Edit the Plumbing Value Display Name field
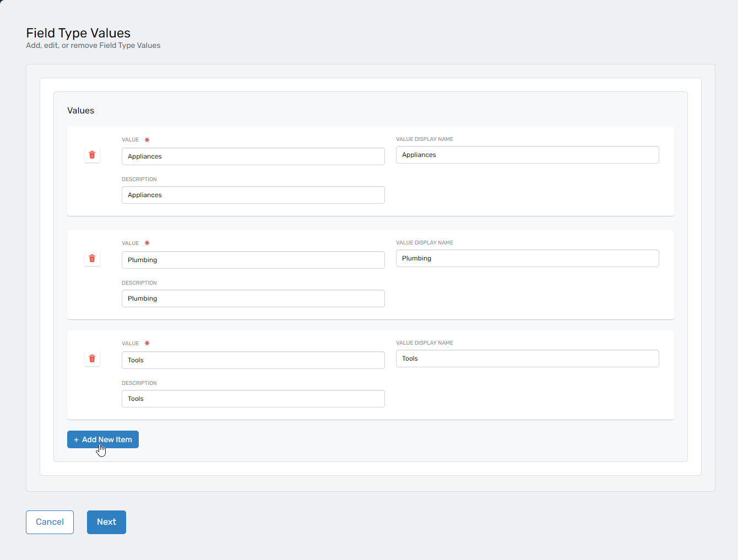The image size is (738, 560). pyautogui.click(x=527, y=258)
